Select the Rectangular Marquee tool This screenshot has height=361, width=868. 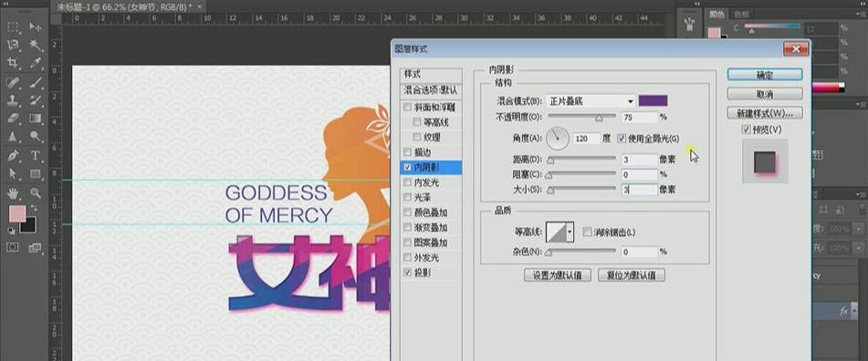(14, 27)
